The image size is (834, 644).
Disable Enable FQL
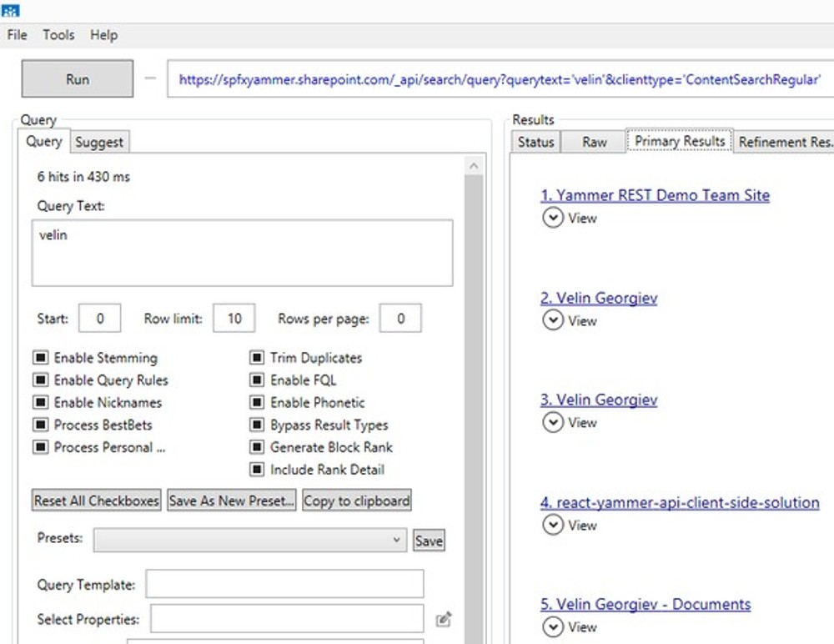257,380
